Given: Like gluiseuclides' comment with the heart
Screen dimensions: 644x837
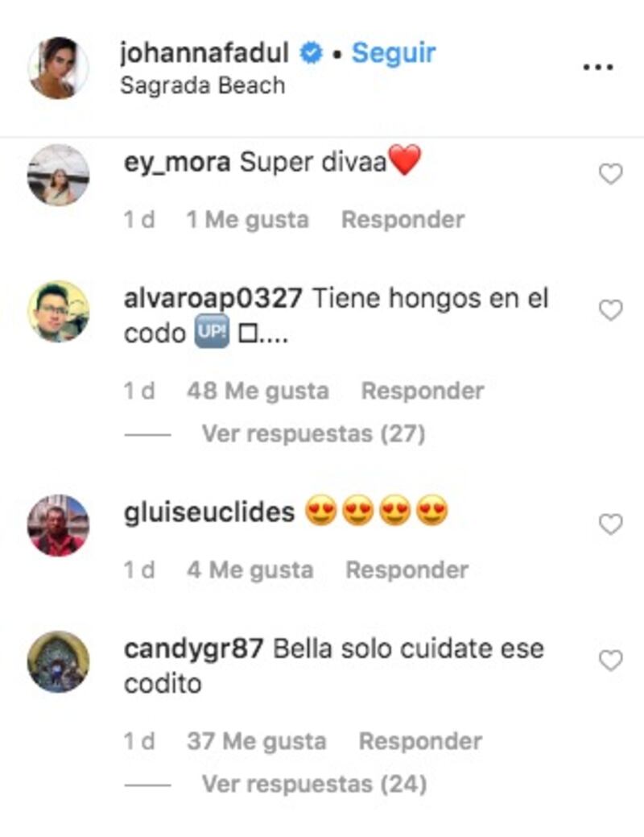Looking at the screenshot, I should [x=611, y=524].
